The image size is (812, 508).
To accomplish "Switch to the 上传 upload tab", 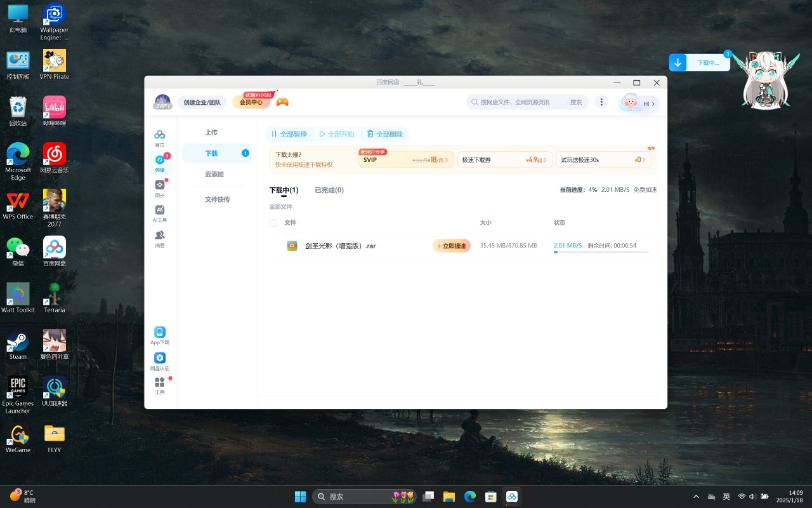I will click(x=211, y=133).
